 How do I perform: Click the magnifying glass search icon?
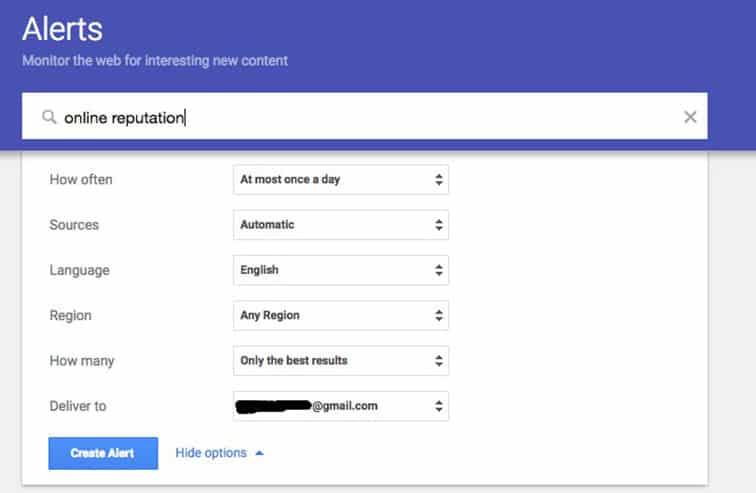pyautogui.click(x=48, y=117)
